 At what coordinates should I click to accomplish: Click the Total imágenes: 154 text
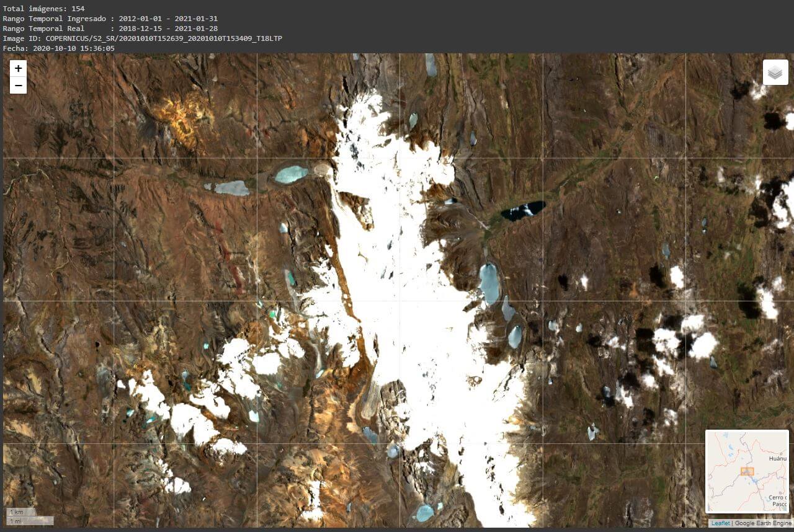tap(43, 9)
